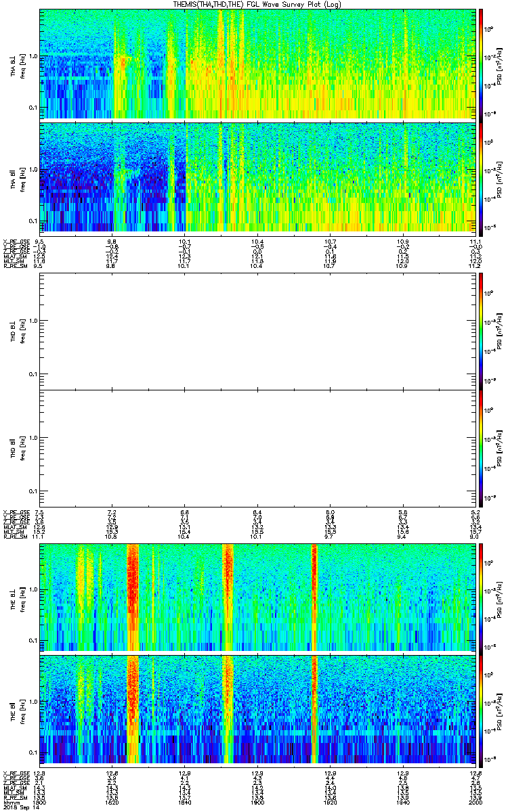
Task: Click the THD B-perpendicular freq [Hz] axis label
Action: pyautogui.click(x=22, y=330)
